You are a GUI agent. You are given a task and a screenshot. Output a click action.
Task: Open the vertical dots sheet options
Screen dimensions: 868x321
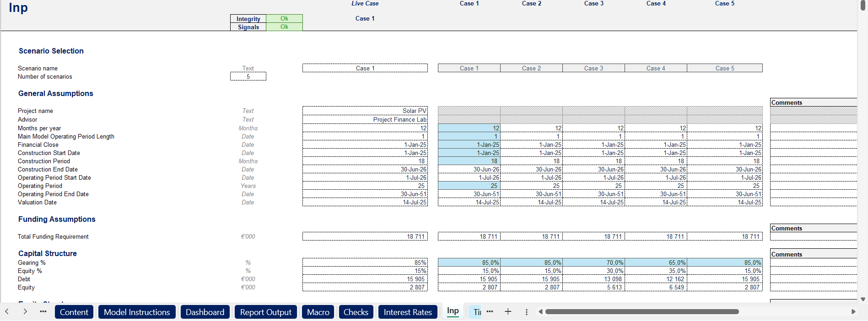point(527,312)
